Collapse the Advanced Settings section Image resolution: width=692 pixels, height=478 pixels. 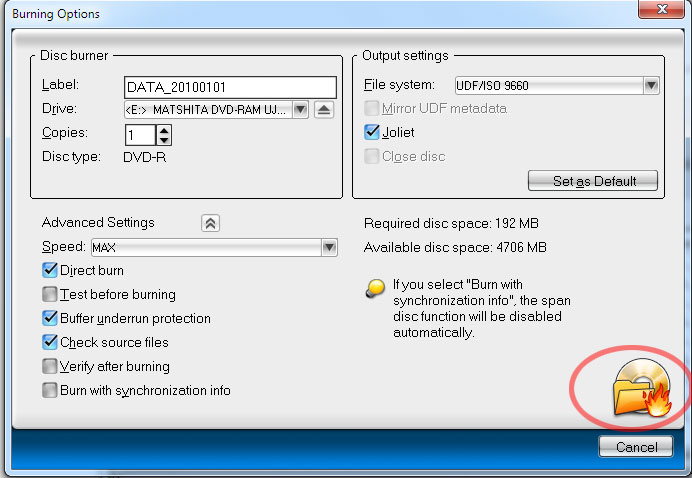[211, 223]
